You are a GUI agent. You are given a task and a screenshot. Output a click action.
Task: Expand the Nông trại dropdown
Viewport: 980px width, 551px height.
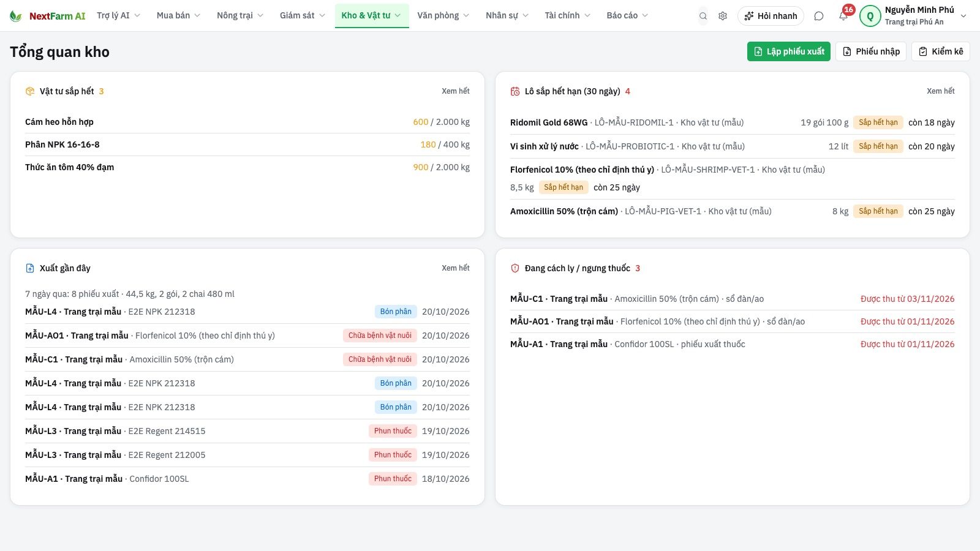(x=240, y=15)
